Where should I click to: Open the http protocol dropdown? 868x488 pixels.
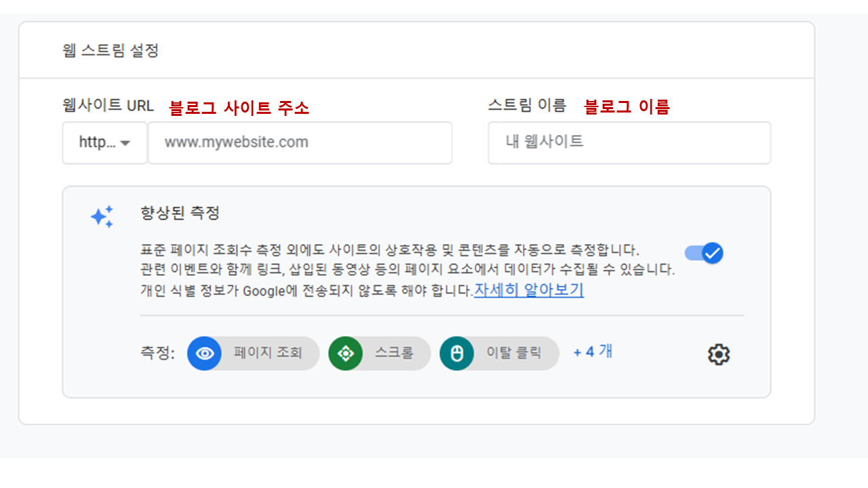pyautogui.click(x=104, y=142)
